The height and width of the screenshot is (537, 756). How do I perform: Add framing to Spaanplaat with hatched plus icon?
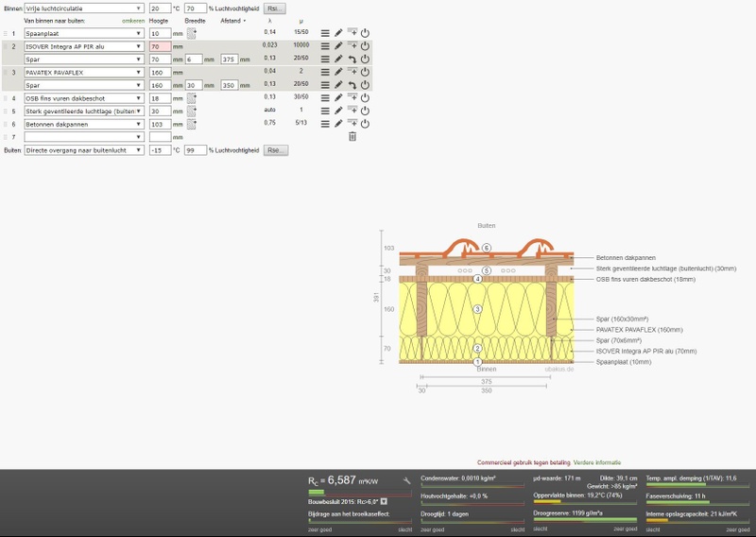coord(192,33)
